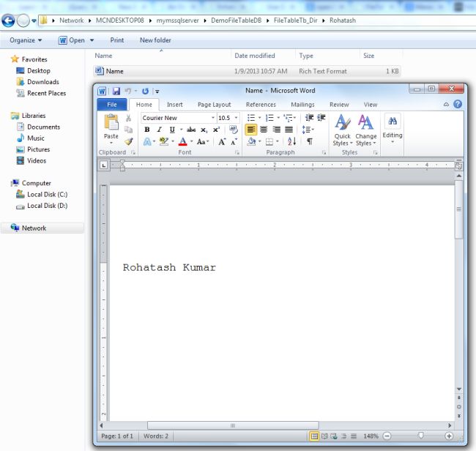
Task: Switch to the Mailings tab
Action: point(302,105)
